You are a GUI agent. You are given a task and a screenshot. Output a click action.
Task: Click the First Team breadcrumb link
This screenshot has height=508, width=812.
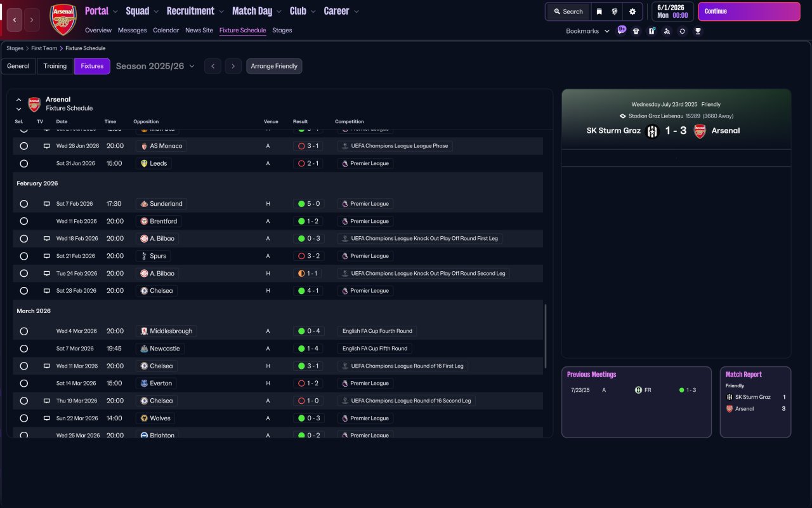click(x=44, y=48)
